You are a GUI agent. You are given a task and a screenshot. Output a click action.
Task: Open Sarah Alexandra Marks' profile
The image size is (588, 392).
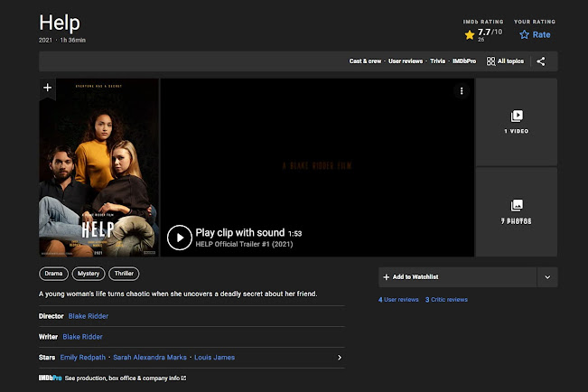[x=150, y=358]
